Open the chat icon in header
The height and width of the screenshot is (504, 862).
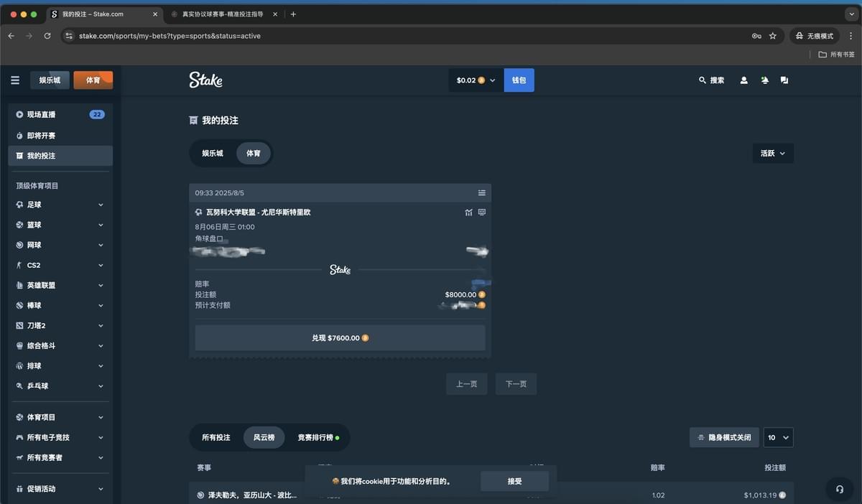pos(784,80)
